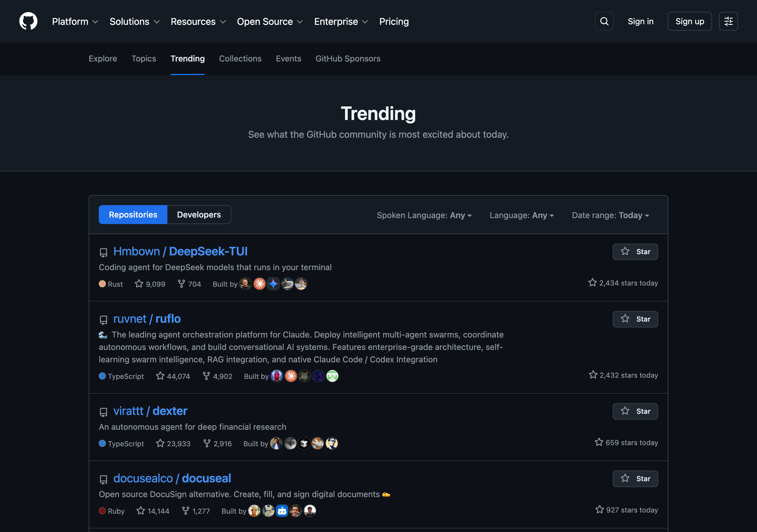Viewport: 757px width, 532px height.
Task: Open ruvnet / ruflo repository link
Action: [x=147, y=319]
